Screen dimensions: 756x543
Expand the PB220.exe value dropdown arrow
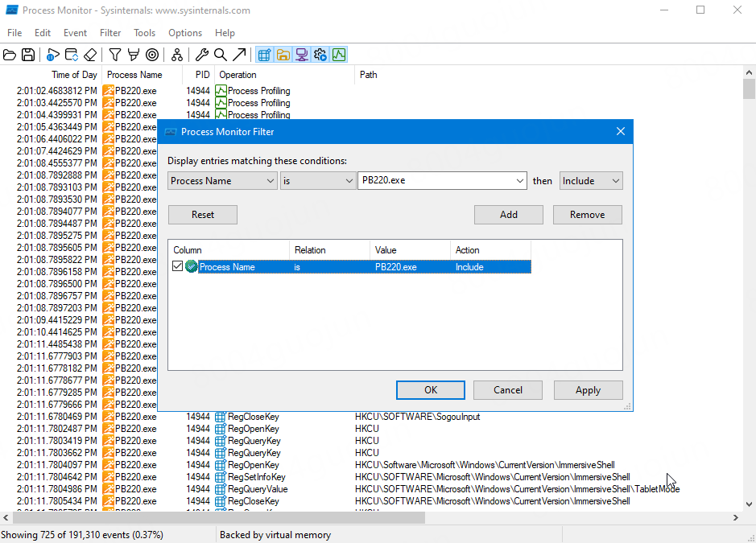pos(519,181)
